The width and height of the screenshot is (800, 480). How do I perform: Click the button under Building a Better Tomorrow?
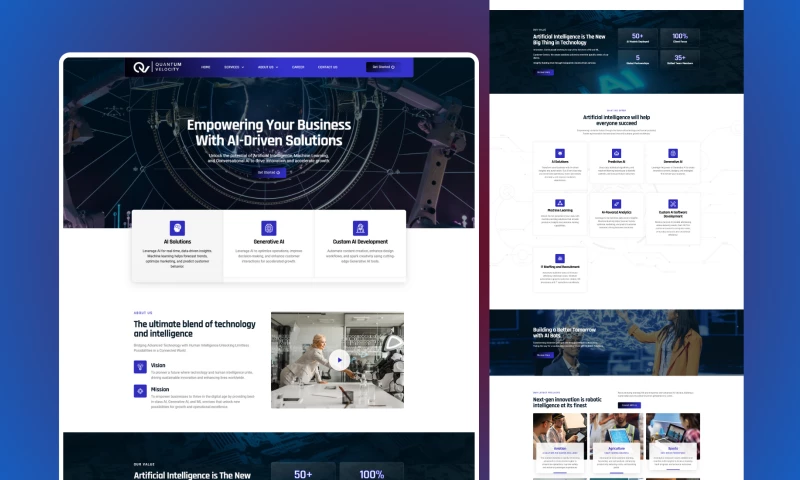(x=544, y=354)
